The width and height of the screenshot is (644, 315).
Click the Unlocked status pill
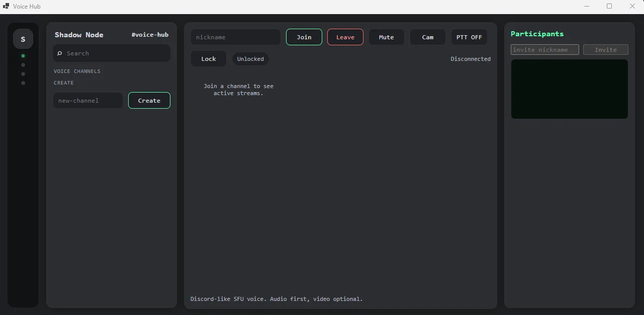(250, 59)
